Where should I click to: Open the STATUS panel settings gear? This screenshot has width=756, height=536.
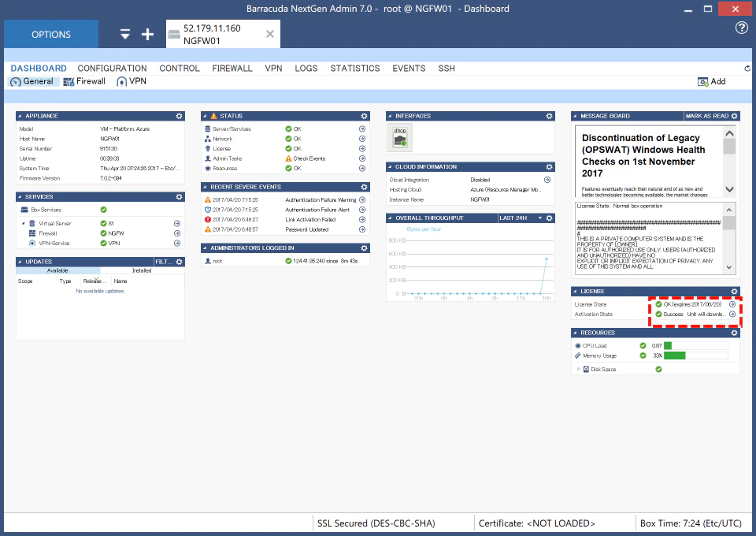[x=364, y=117]
